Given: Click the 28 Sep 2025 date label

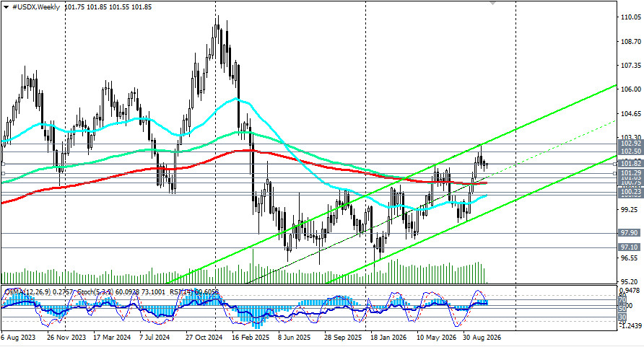Looking at the screenshot, I should pos(344,338).
